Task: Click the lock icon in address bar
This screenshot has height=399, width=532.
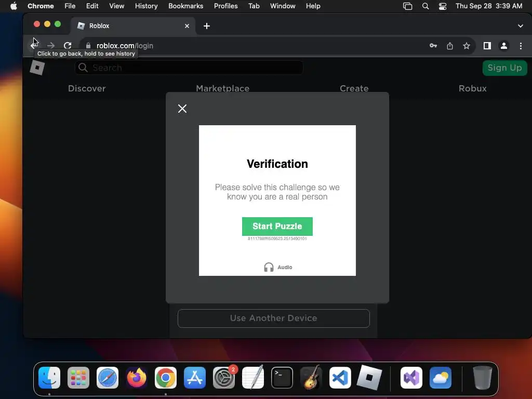Action: (88, 46)
